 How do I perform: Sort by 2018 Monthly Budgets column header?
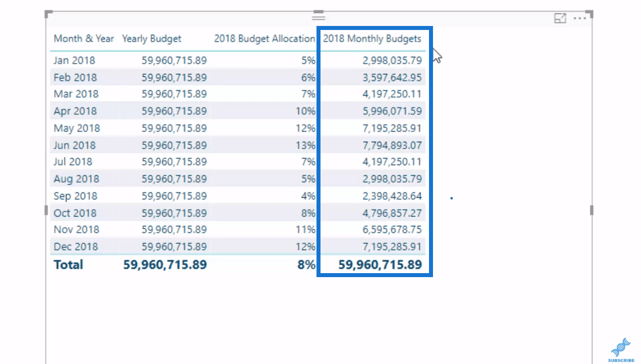tap(372, 38)
